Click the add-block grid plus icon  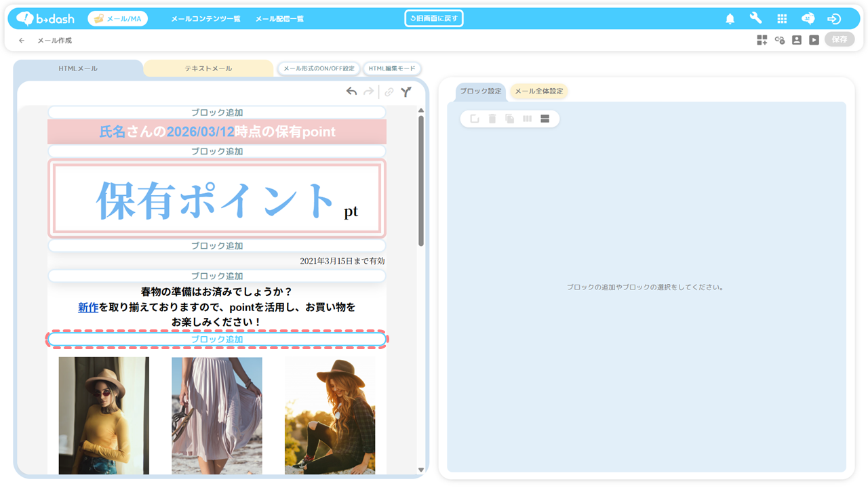click(x=762, y=40)
